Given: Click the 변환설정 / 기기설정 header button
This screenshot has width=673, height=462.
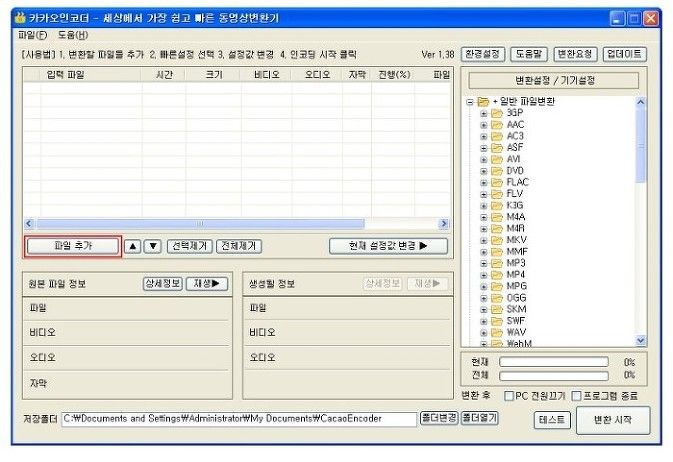Looking at the screenshot, I should coord(554,80).
